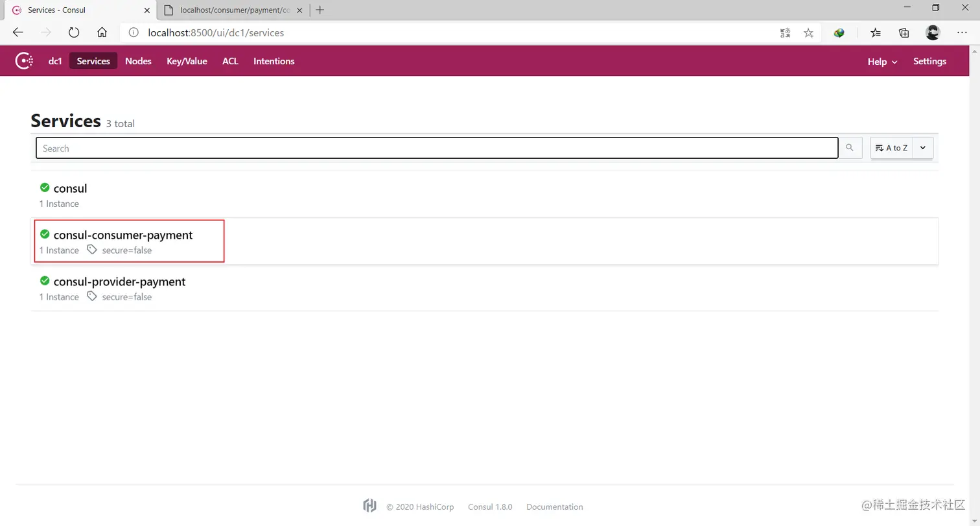Click the green check icon for consul-consumer-payment
The height and width of the screenshot is (526, 980).
(x=45, y=234)
